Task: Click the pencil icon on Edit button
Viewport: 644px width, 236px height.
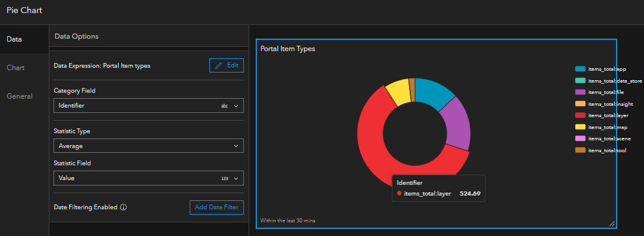Action: coord(218,65)
